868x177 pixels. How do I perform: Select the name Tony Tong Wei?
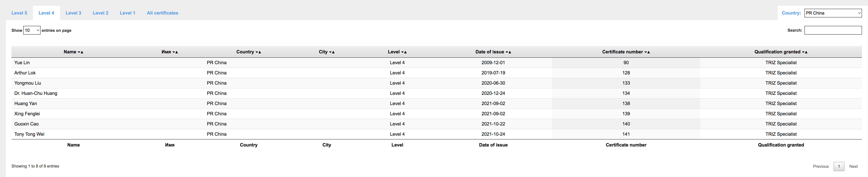pyautogui.click(x=29, y=134)
